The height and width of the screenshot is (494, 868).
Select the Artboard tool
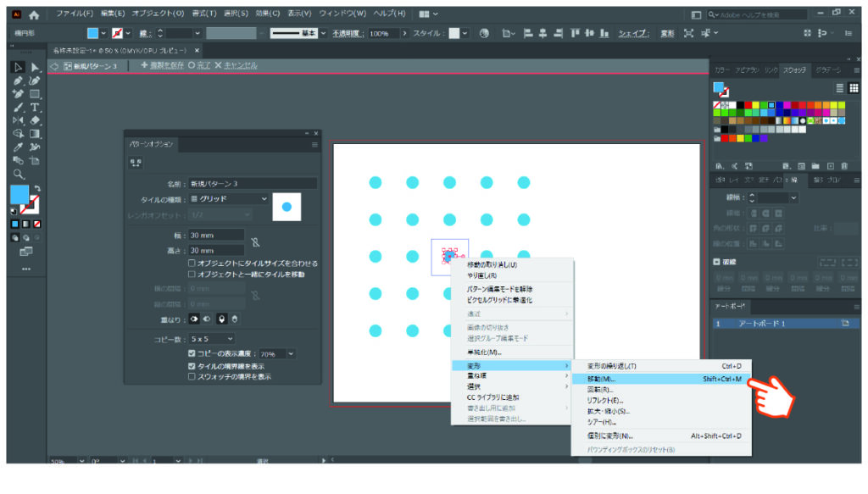tap(35, 161)
